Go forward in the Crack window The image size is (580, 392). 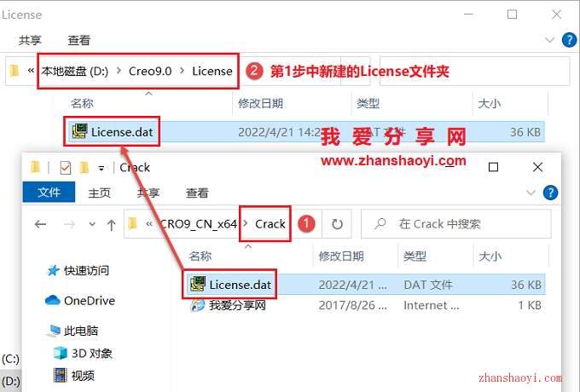(x=69, y=224)
